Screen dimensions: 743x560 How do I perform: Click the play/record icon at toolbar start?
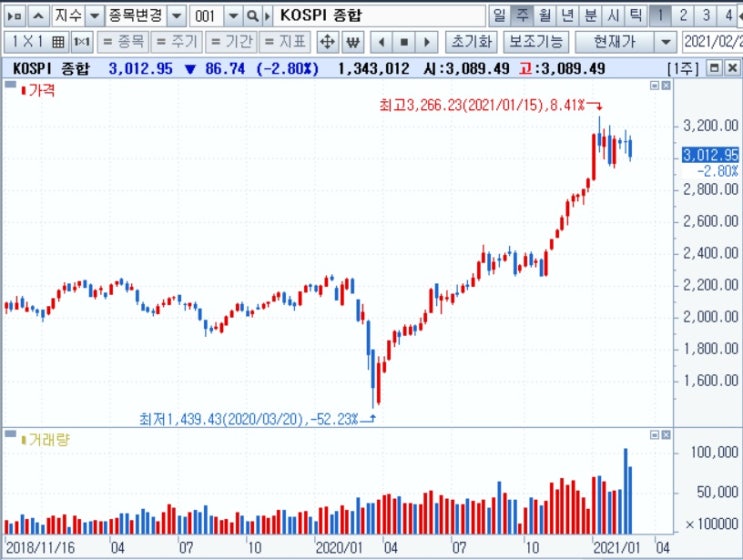(x=14, y=17)
